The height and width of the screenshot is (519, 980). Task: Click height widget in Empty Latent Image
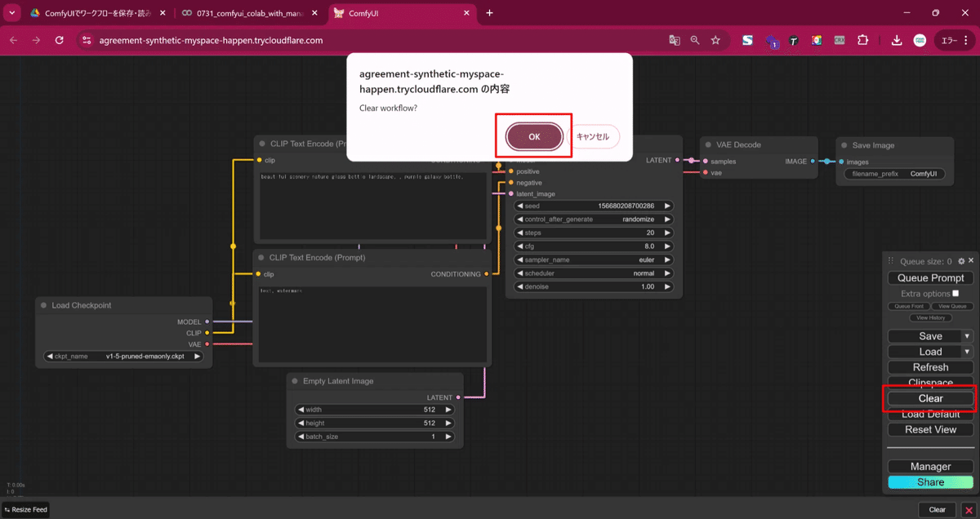(376, 424)
